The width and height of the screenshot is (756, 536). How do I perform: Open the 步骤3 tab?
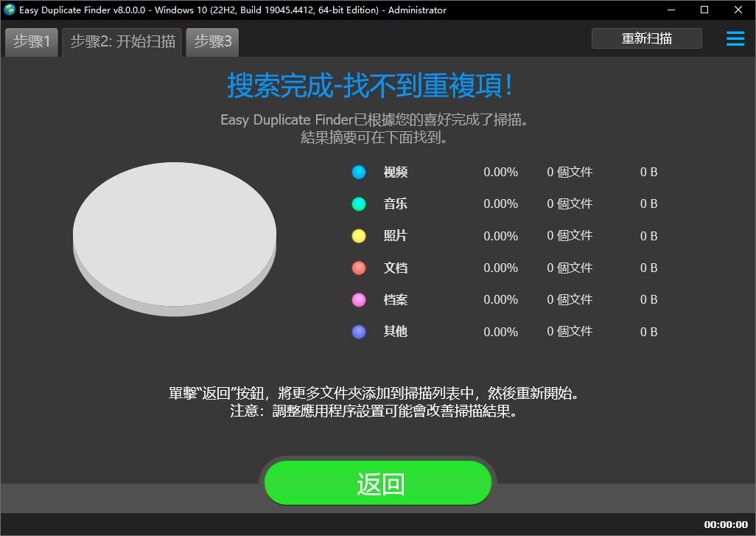point(213,42)
